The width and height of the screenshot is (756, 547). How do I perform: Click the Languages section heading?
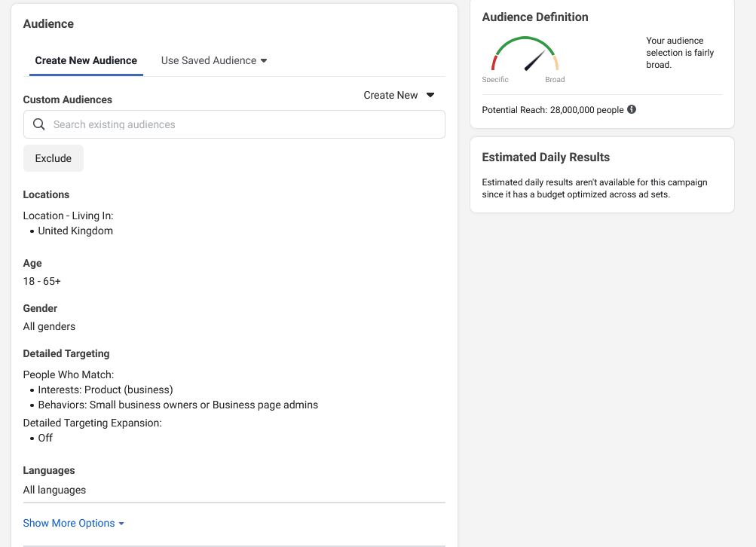49,470
